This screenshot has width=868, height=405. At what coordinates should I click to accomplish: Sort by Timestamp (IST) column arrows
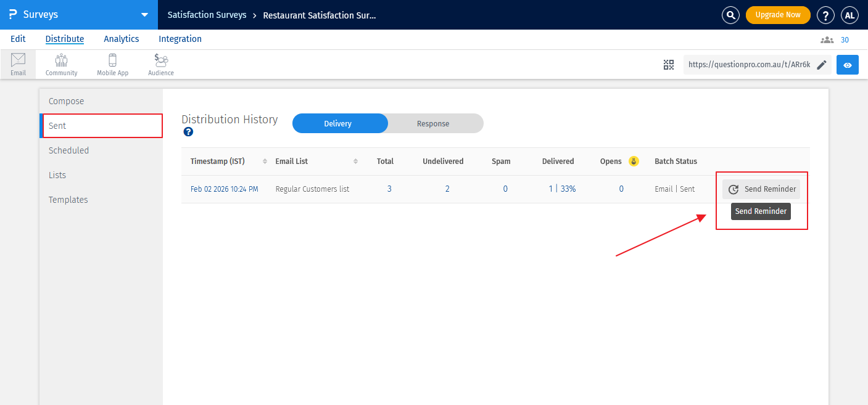click(x=265, y=162)
